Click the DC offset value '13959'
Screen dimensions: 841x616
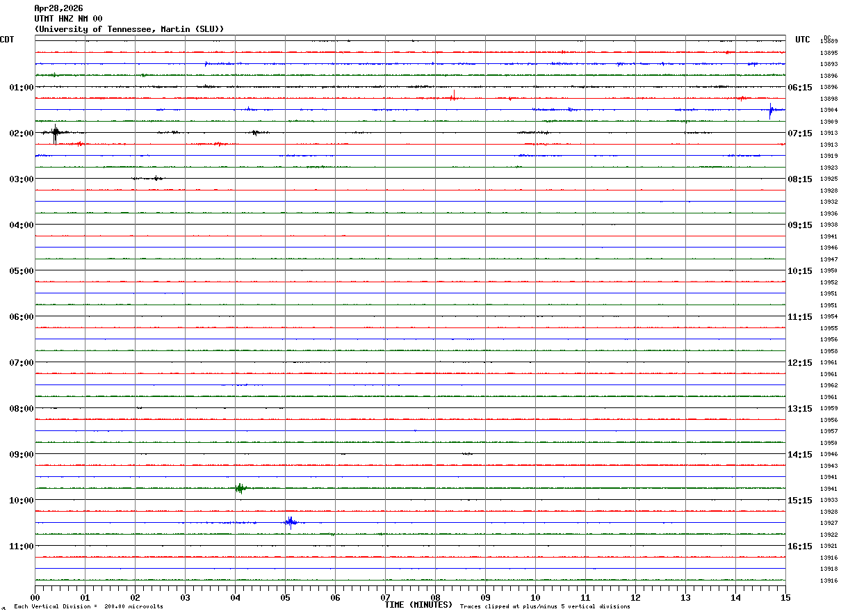tap(828, 409)
